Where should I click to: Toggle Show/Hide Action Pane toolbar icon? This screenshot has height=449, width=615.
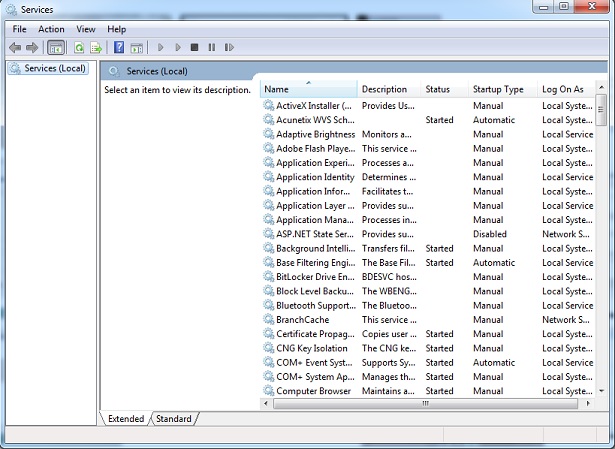tap(136, 48)
